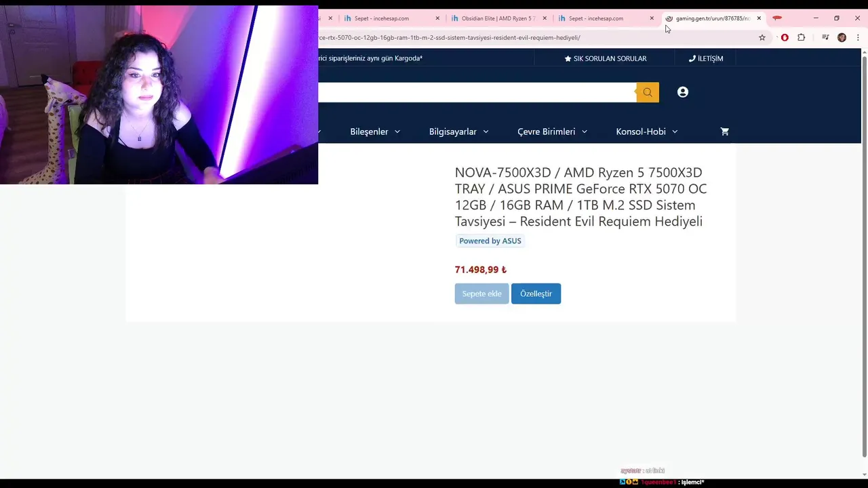
Task: Switch to the Obsidian Elite tab
Action: (x=499, y=18)
